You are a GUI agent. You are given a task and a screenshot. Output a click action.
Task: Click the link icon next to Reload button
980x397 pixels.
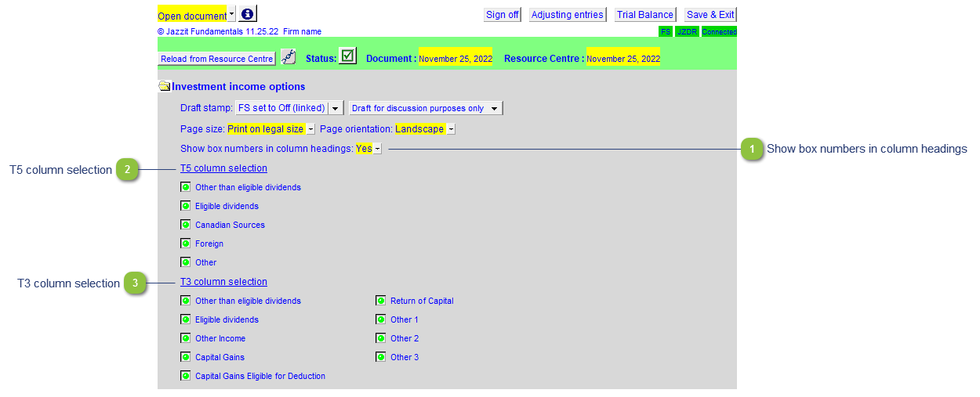click(x=289, y=57)
